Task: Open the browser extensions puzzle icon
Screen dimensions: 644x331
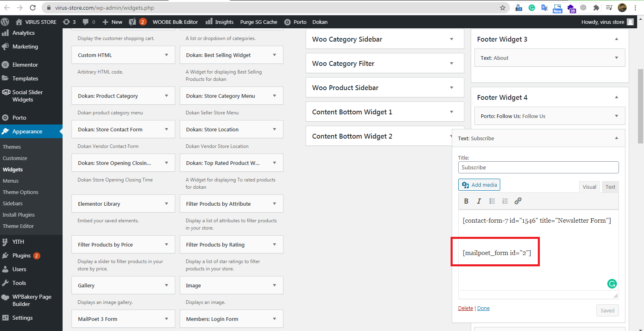Action: click(x=596, y=8)
